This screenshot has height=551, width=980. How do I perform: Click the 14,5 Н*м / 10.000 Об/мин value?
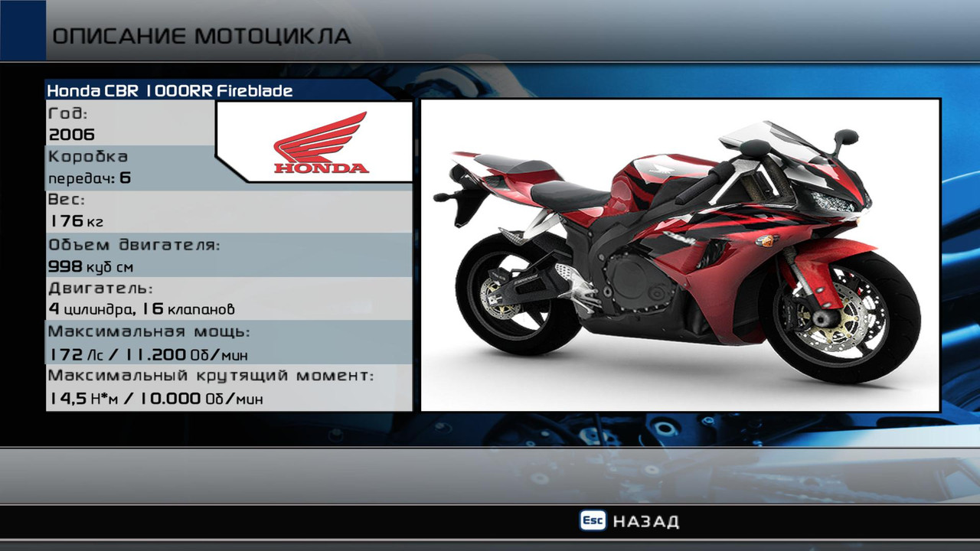155,399
